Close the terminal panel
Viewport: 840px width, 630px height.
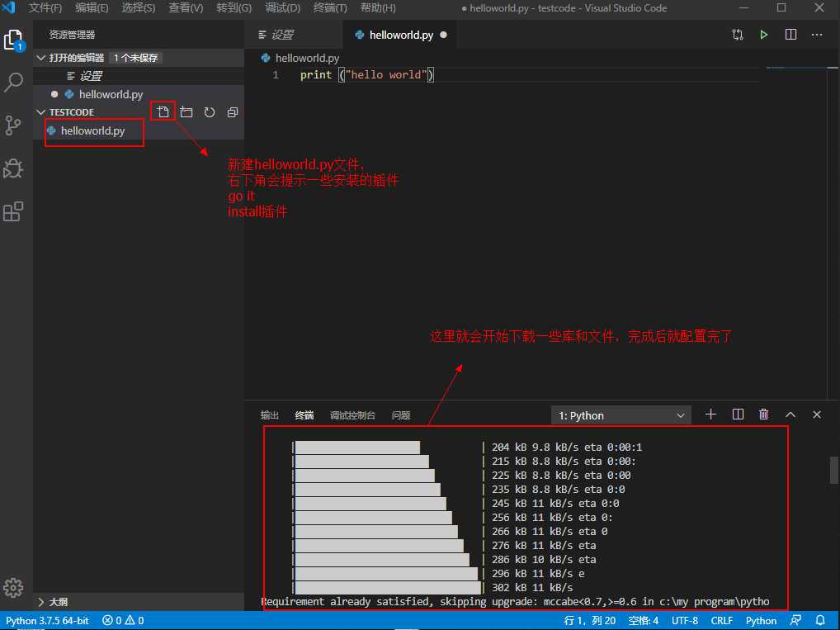coord(816,414)
